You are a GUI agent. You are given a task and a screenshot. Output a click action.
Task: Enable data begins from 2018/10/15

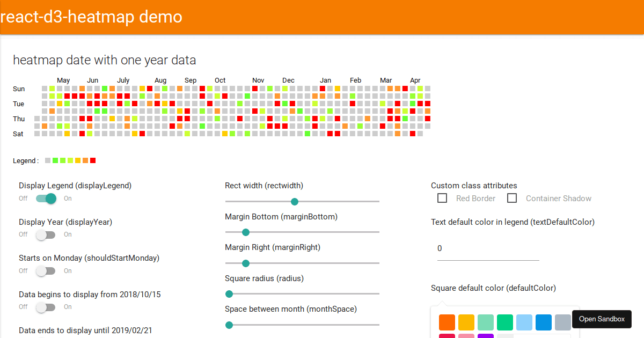pyautogui.click(x=46, y=307)
